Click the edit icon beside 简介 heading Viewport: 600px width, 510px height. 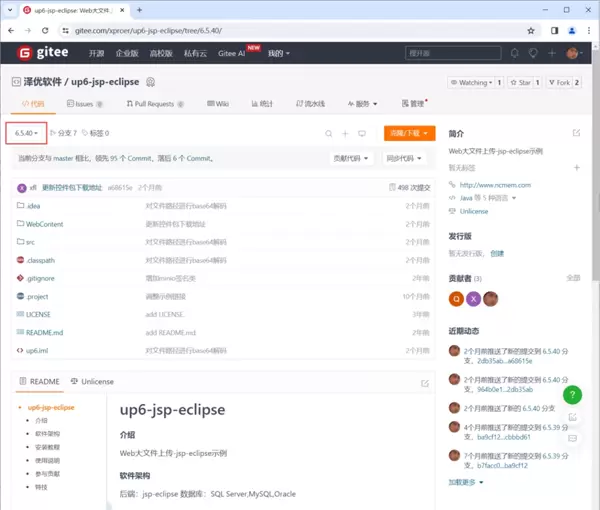tap(576, 133)
